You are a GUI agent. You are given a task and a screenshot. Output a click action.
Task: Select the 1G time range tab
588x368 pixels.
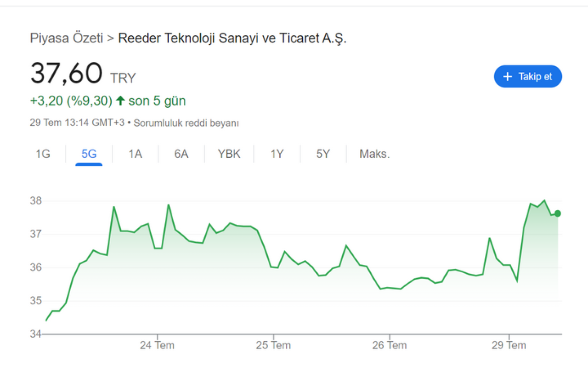[43, 154]
